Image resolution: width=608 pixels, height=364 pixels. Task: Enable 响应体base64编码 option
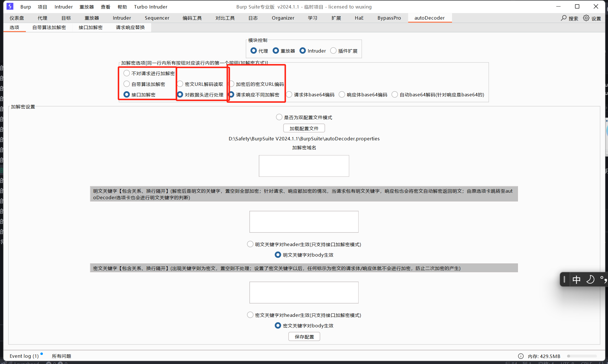[342, 94]
